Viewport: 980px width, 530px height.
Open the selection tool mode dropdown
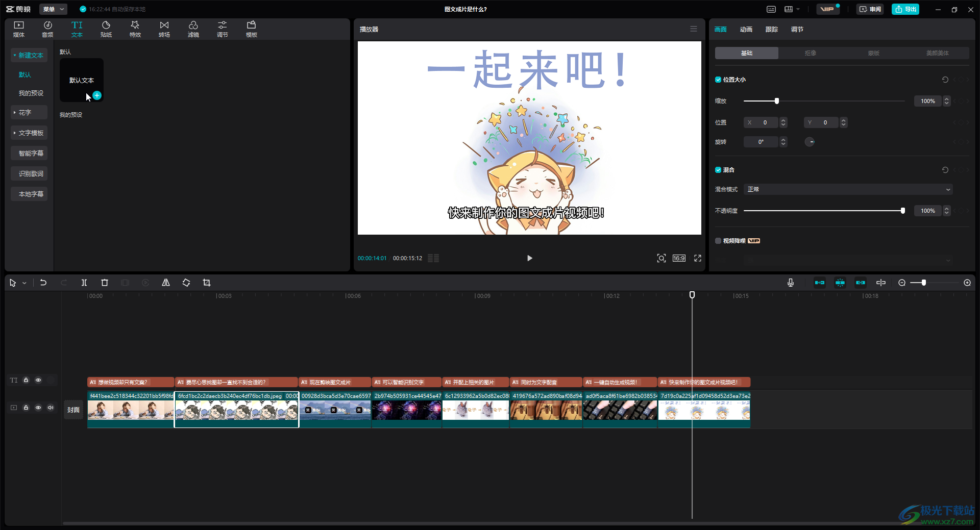pos(24,283)
